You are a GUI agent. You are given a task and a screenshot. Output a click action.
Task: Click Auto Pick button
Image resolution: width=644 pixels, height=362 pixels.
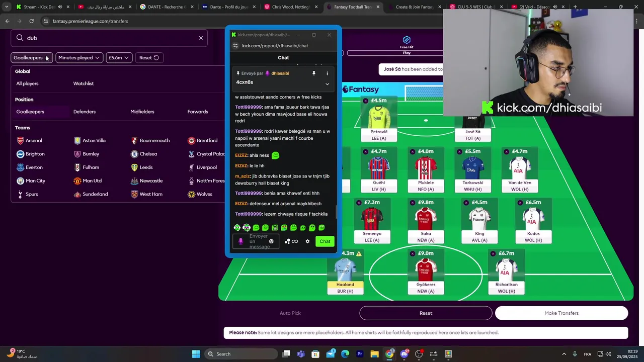[x=290, y=313]
